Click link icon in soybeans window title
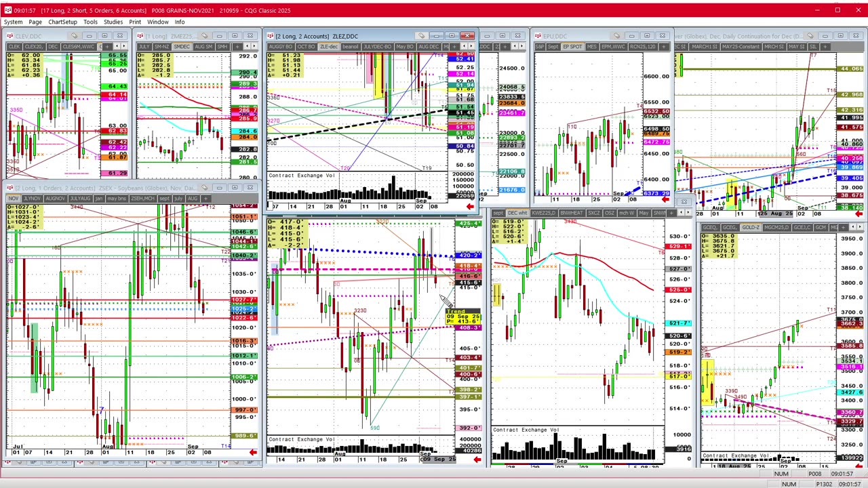Viewport: 868px width, 488px height. pos(204,188)
